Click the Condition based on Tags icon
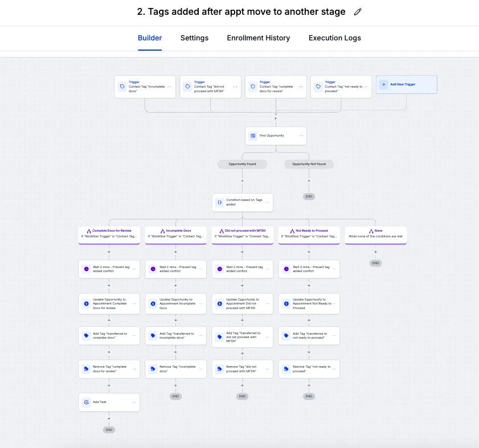Screen dimensions: 479x448 click(x=220, y=202)
